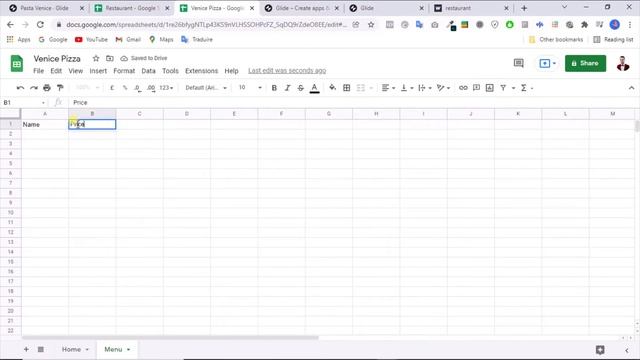Open the font size dropdown
Image resolution: width=640 pixels, height=360 pixels.
point(250,88)
